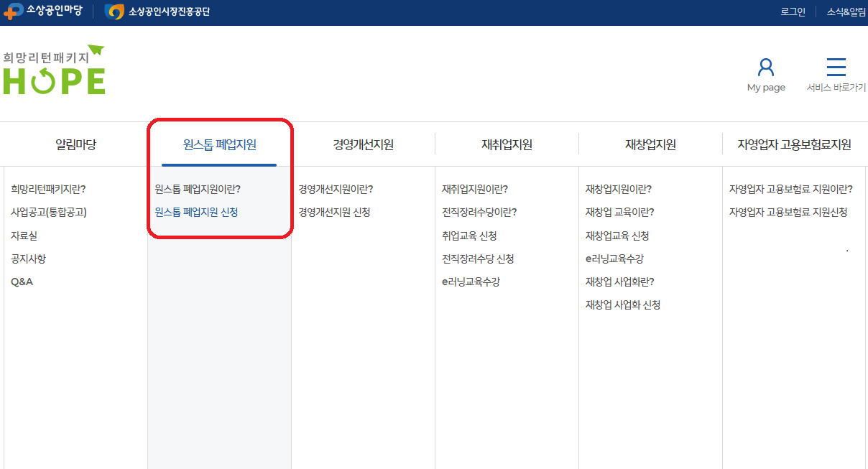Open 자영업자 고용보험료 지원이란? item

[x=791, y=189]
